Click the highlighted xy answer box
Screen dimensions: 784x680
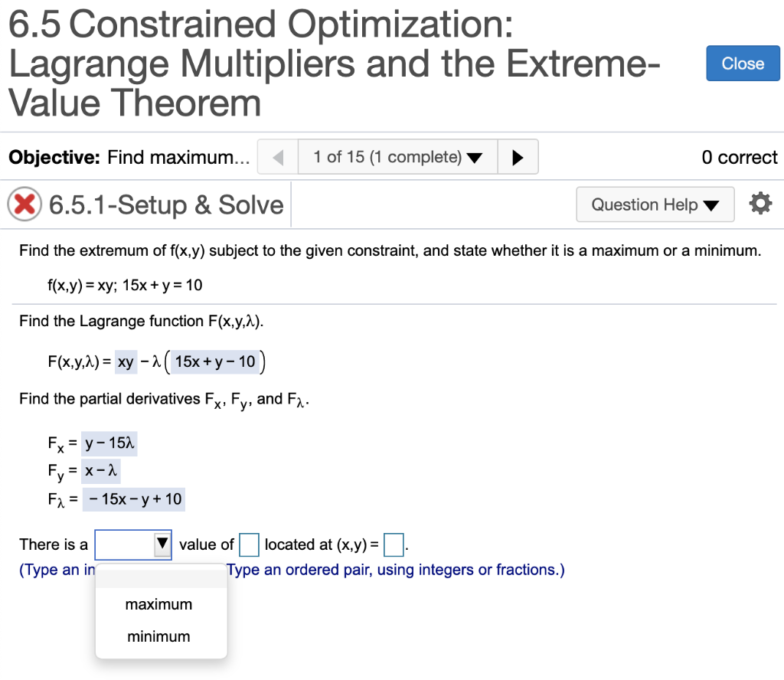point(126,361)
